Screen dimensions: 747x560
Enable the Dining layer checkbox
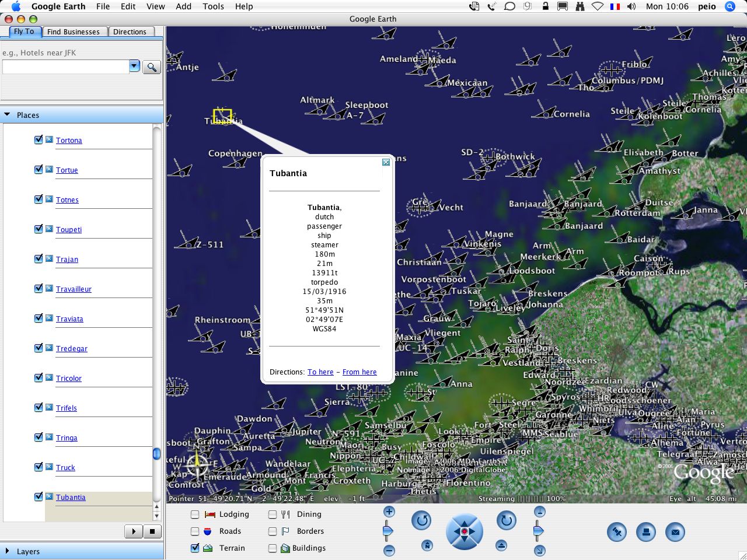click(x=273, y=514)
